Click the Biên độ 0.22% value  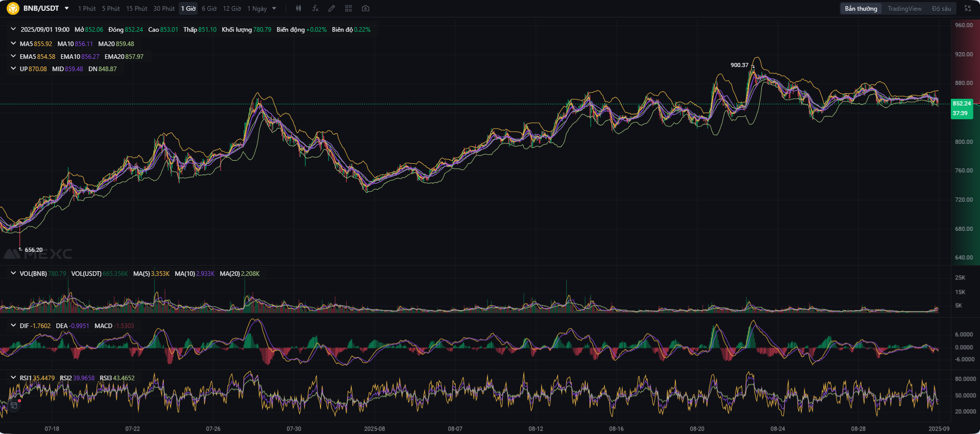click(351, 30)
